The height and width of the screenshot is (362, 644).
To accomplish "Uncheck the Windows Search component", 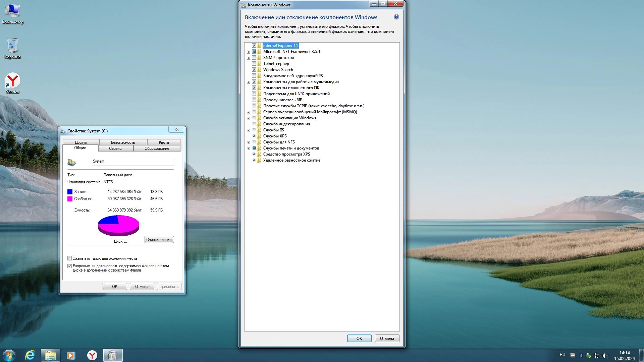I will (254, 70).
